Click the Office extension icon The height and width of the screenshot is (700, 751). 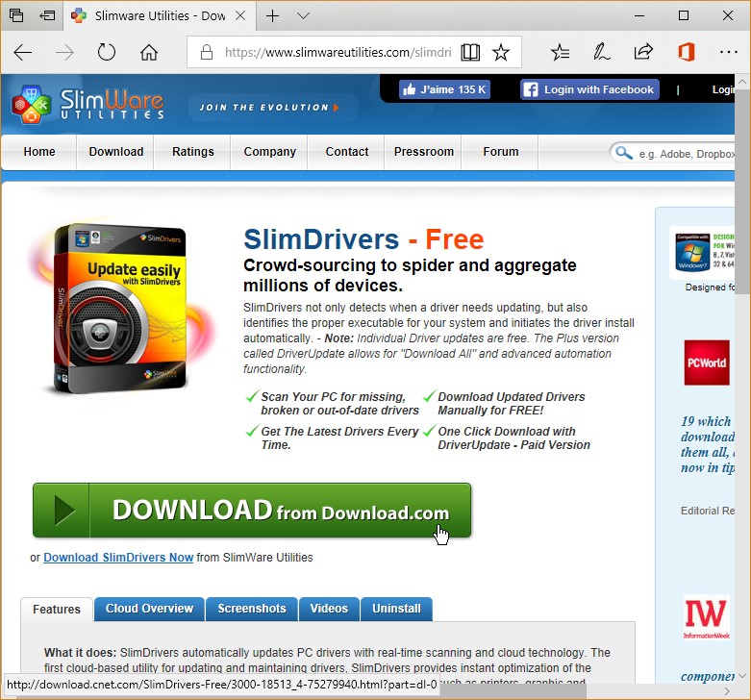pyautogui.click(x=686, y=53)
